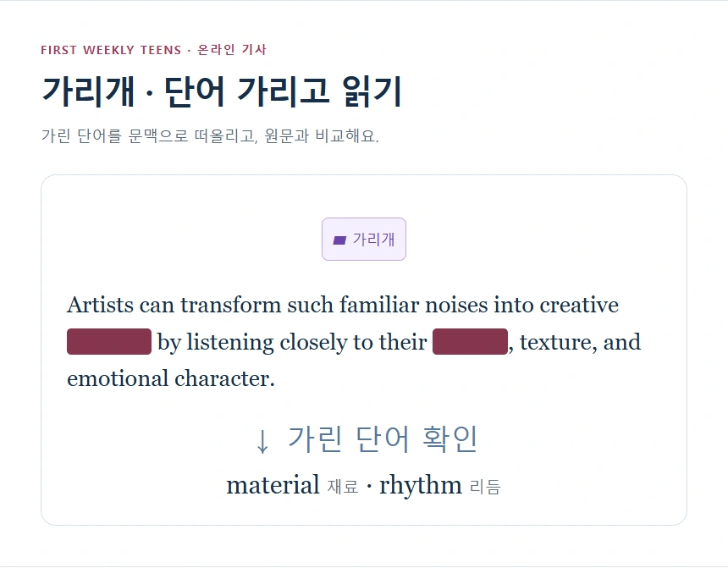
Task: Click the purple cover icon inside 가리개 button
Action: point(339,240)
